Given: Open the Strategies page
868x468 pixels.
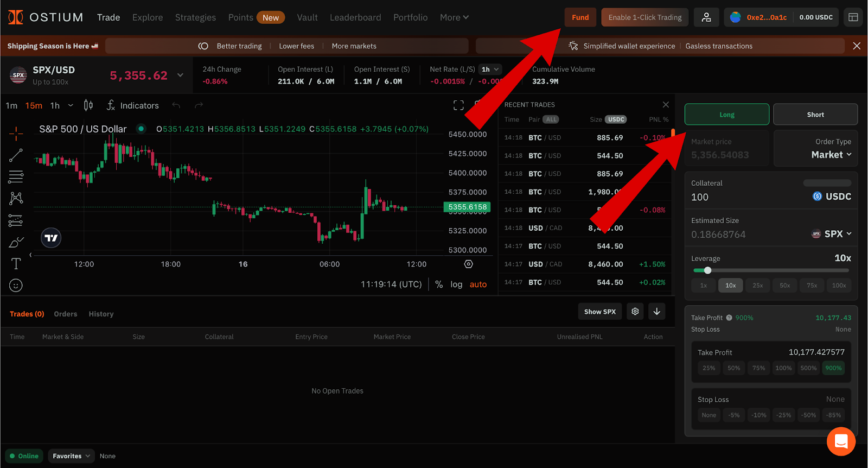Looking at the screenshot, I should tap(195, 17).
